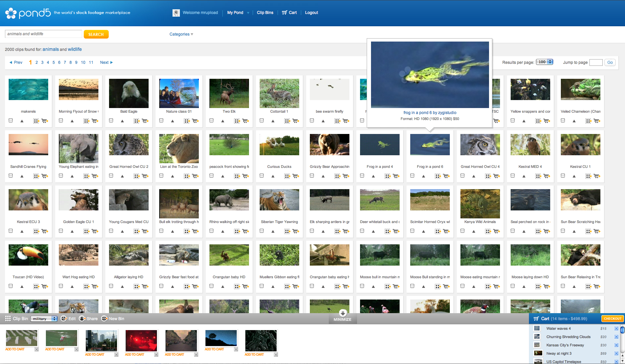The image size is (625, 364).
Task: Add Two Elk clip to cart
Action: (x=246, y=121)
